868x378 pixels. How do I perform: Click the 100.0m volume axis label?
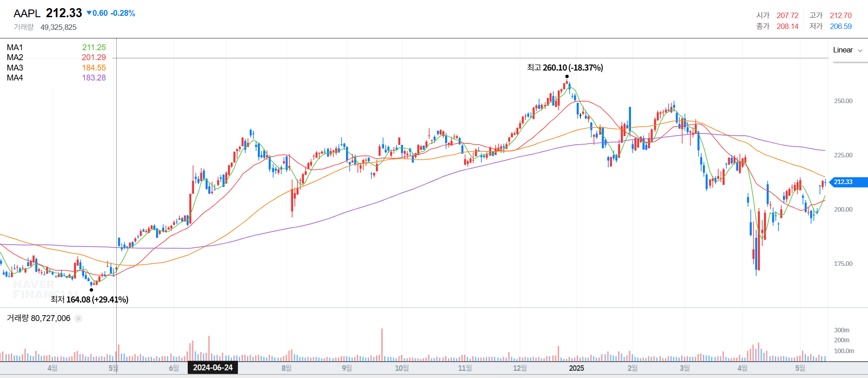844,351
